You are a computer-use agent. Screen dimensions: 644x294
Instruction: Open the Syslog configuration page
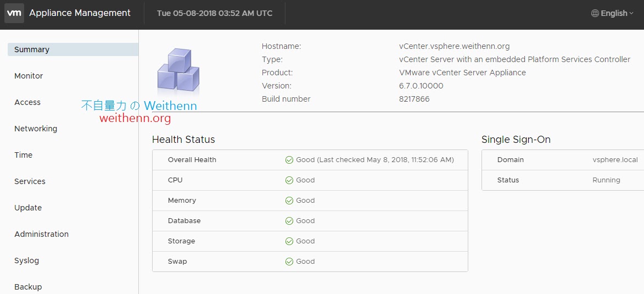click(27, 260)
